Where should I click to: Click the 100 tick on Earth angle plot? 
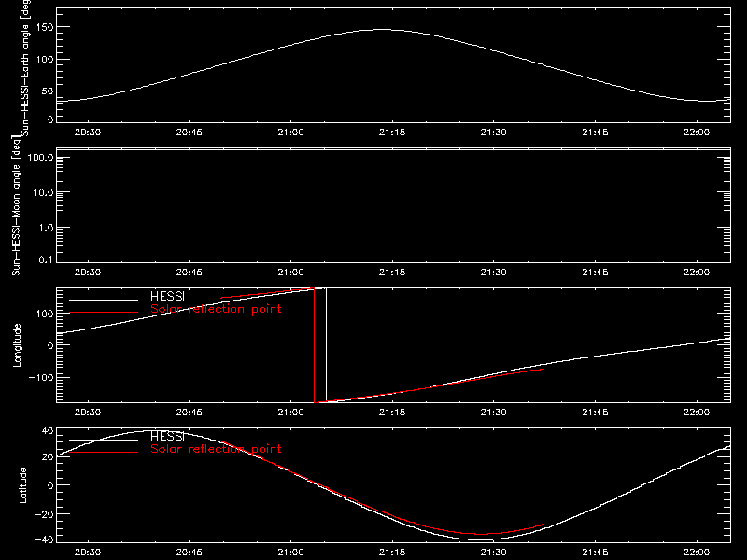click(x=45, y=60)
